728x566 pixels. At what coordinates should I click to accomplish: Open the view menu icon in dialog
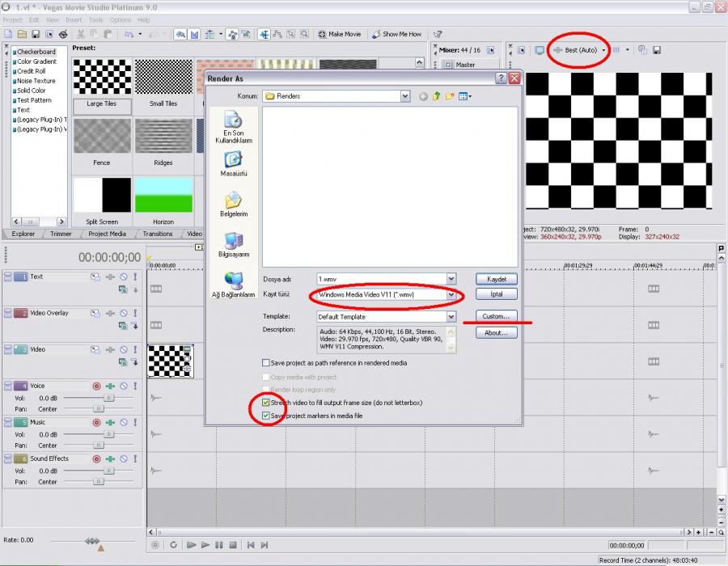(465, 96)
